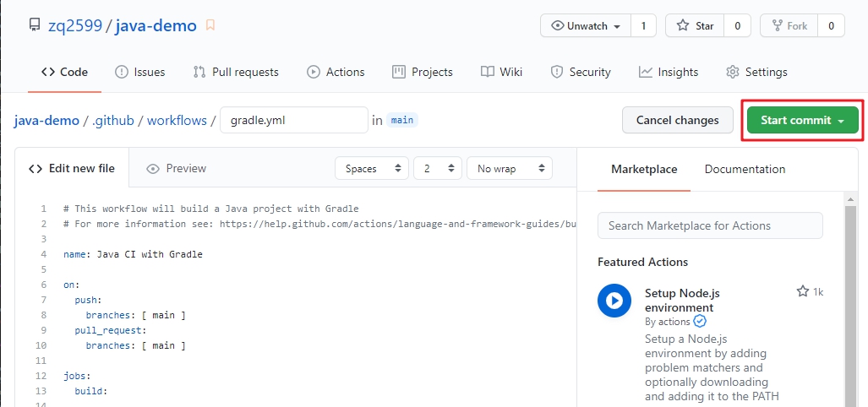Click the bookmark icon next to java-demo
Screen dimensions: 868x407
point(210,25)
